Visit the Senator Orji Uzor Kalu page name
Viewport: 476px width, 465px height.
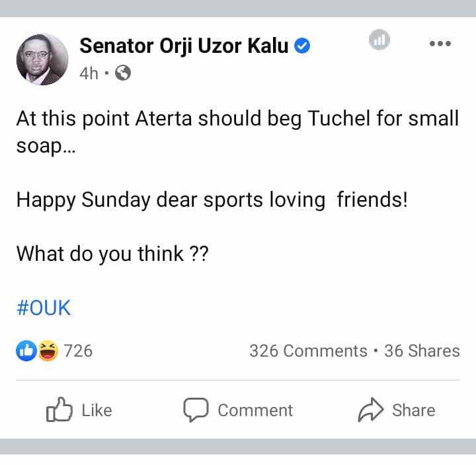point(184,46)
